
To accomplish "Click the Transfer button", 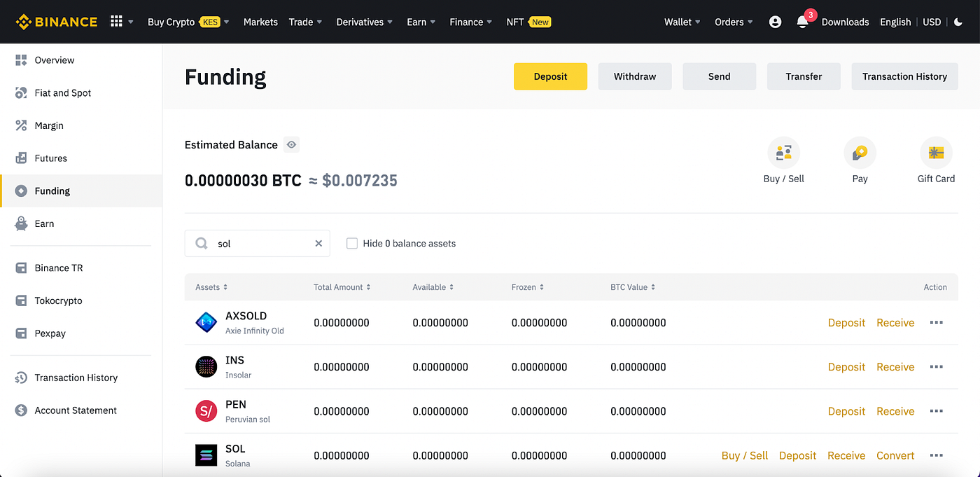I will [x=804, y=76].
